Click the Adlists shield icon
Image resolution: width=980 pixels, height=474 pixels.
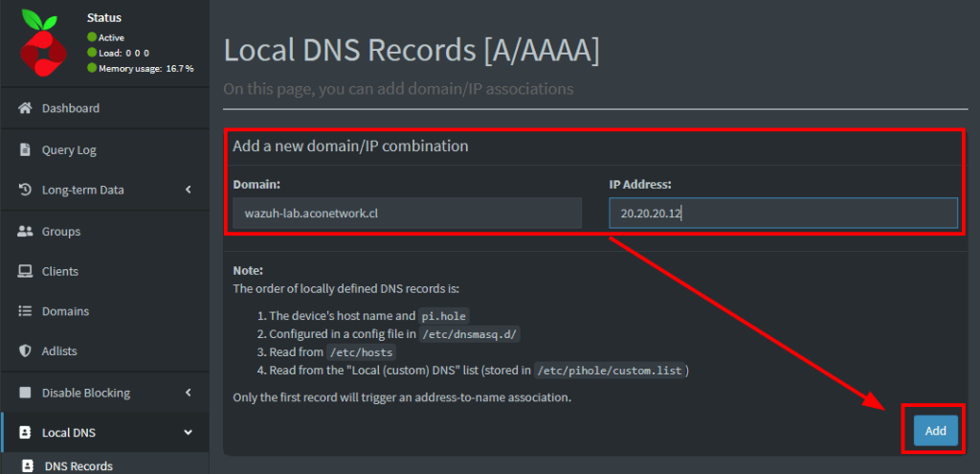[x=26, y=351]
